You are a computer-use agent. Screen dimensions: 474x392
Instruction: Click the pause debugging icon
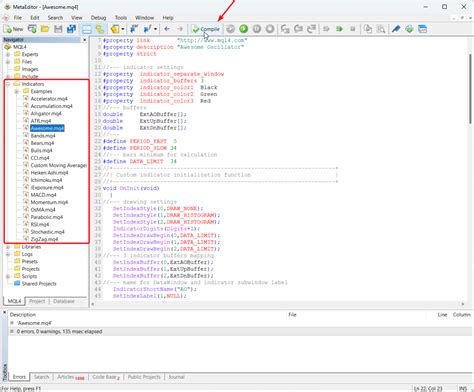(257, 29)
